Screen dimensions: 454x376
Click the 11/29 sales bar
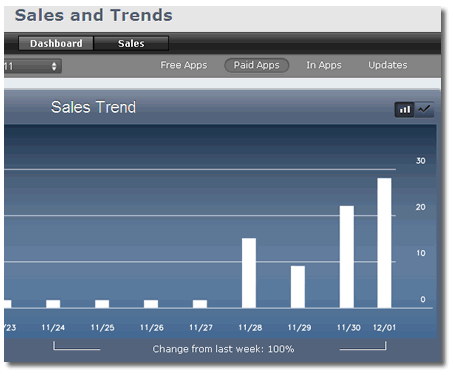point(298,287)
